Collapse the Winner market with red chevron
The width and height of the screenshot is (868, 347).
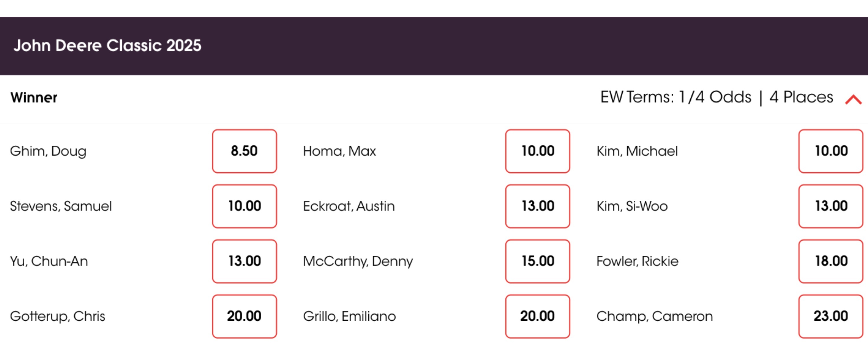[x=853, y=99]
